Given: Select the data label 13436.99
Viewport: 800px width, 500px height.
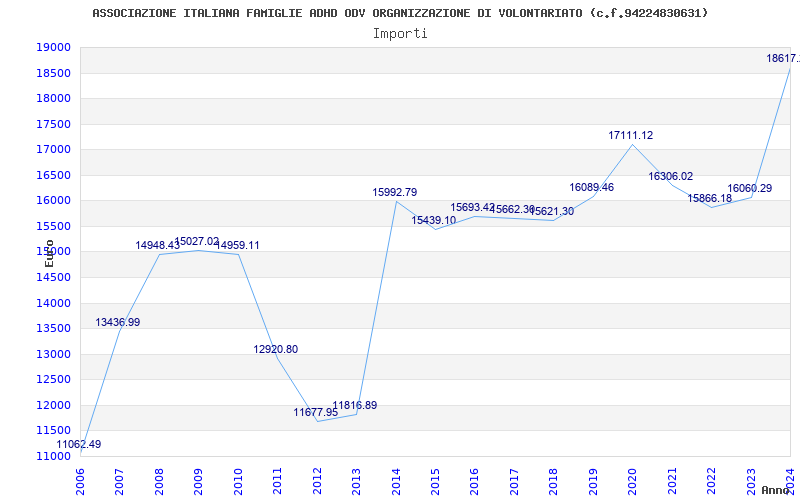Looking at the screenshot, I should (x=117, y=322).
